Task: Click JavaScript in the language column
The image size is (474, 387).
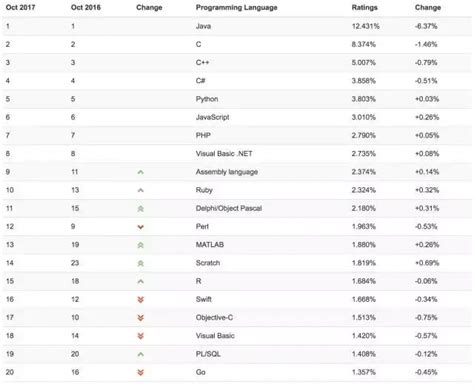Action: [x=212, y=117]
